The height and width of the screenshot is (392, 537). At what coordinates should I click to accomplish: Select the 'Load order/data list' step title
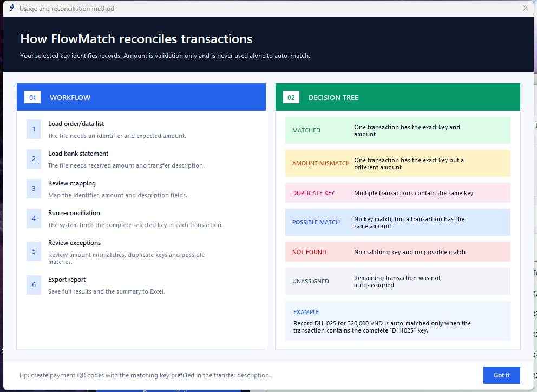pyautogui.click(x=76, y=124)
